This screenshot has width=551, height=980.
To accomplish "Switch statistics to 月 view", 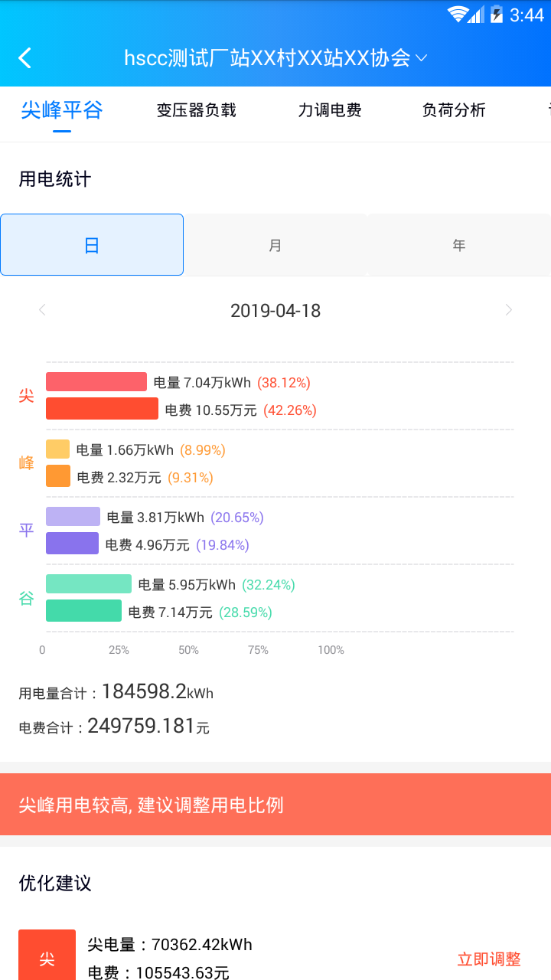I will point(275,245).
